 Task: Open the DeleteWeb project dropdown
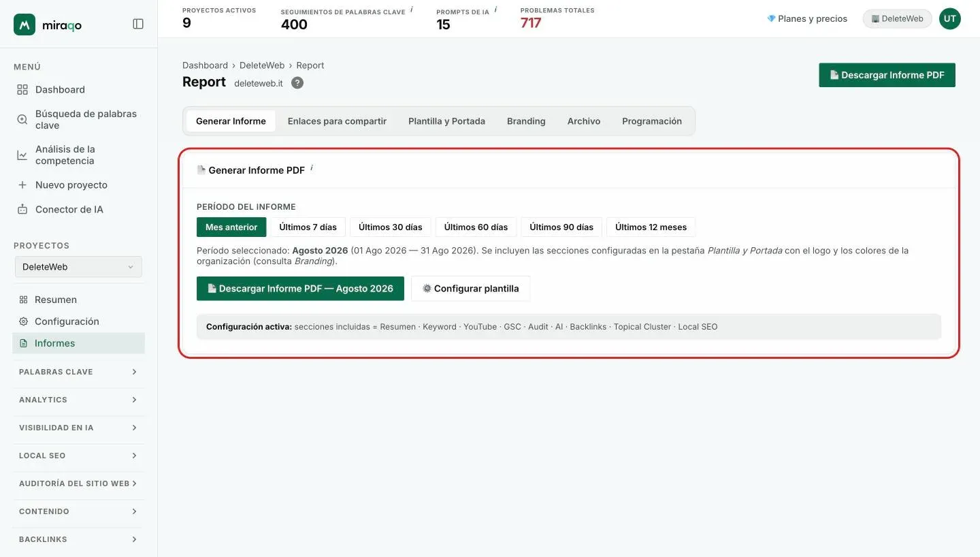[x=78, y=267]
